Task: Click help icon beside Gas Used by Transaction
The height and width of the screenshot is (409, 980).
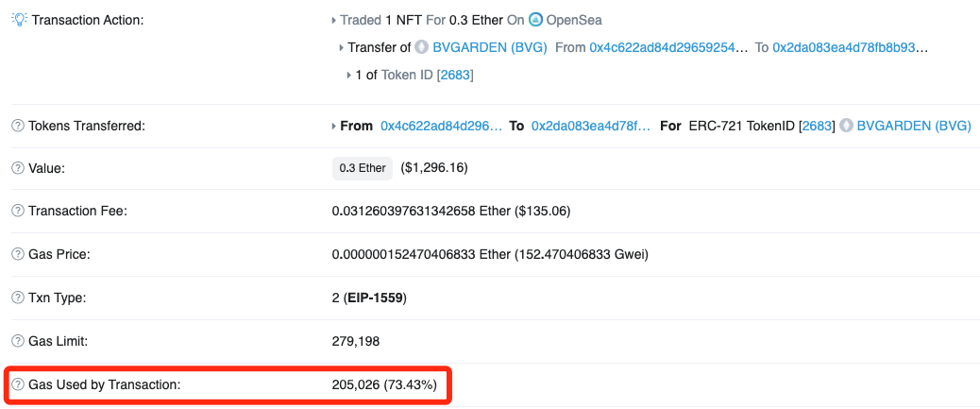Action: click(18, 384)
